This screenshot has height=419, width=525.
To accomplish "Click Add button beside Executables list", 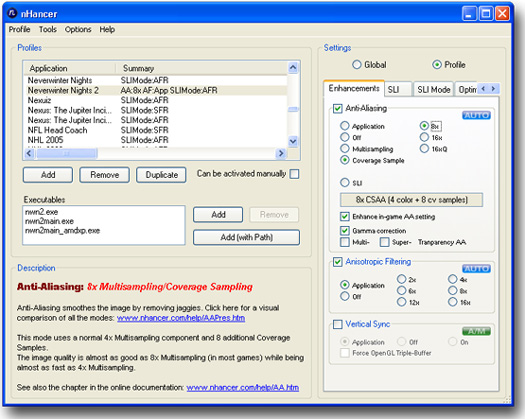I will [218, 215].
